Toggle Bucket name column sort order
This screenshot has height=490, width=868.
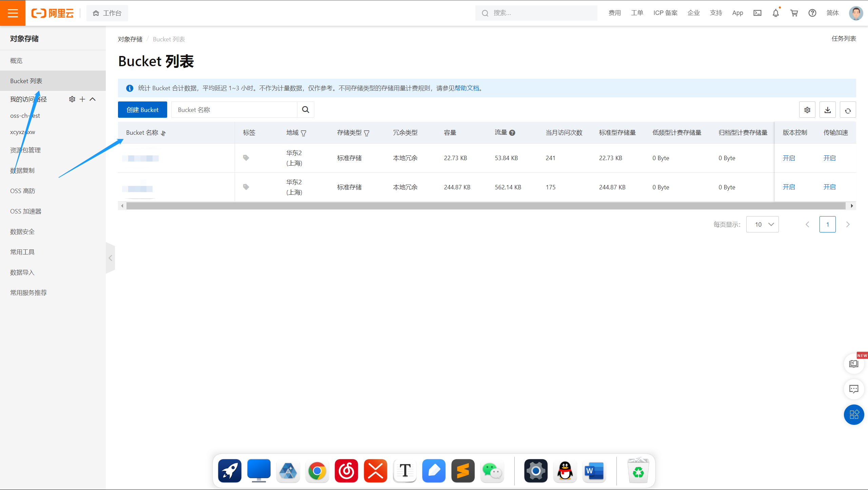point(163,133)
